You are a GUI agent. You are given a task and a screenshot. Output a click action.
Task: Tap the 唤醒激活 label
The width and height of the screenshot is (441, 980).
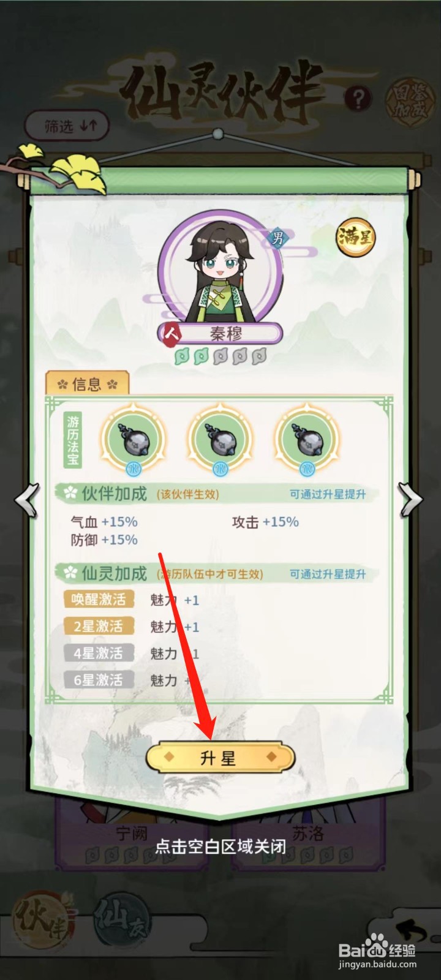pyautogui.click(x=99, y=599)
